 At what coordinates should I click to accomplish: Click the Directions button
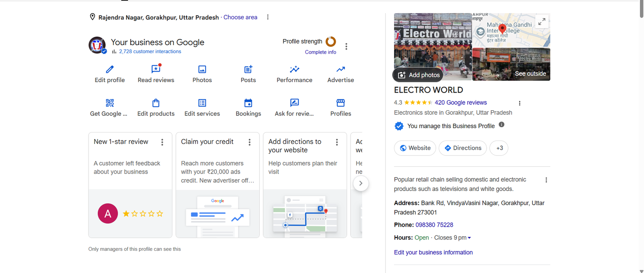pyautogui.click(x=462, y=148)
